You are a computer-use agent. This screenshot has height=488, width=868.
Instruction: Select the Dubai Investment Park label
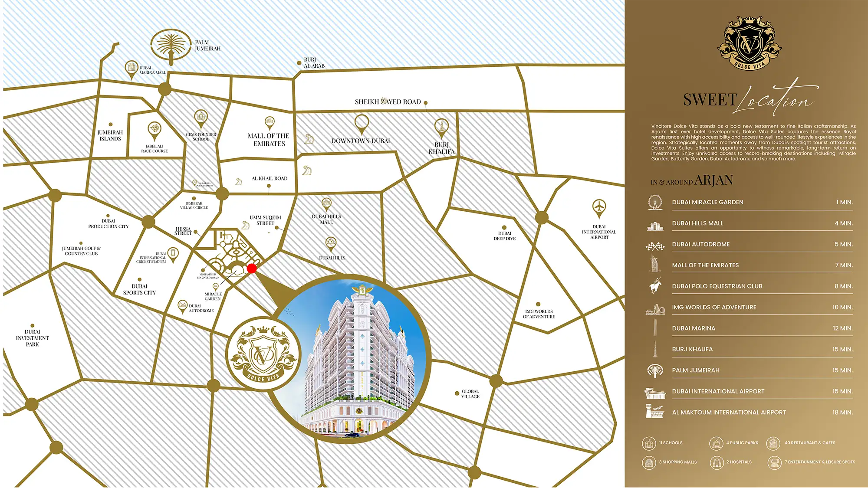33,338
